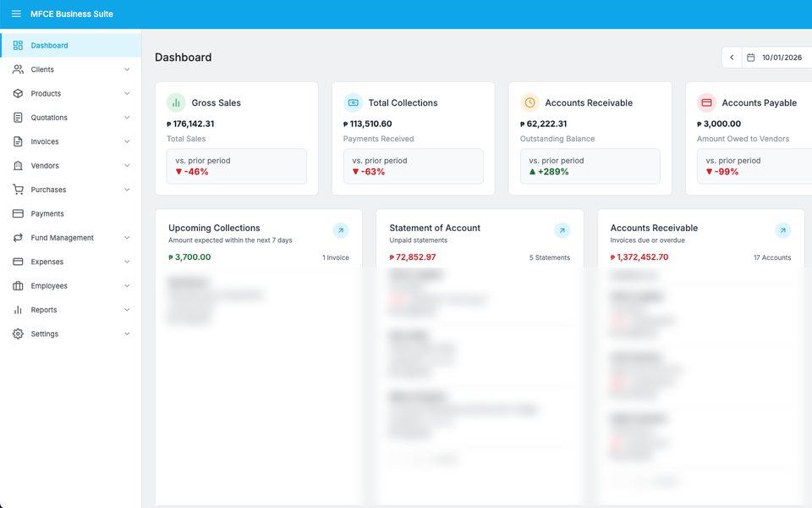812x508 pixels.
Task: Expand the Employees submenu chevron
Action: coord(127,285)
